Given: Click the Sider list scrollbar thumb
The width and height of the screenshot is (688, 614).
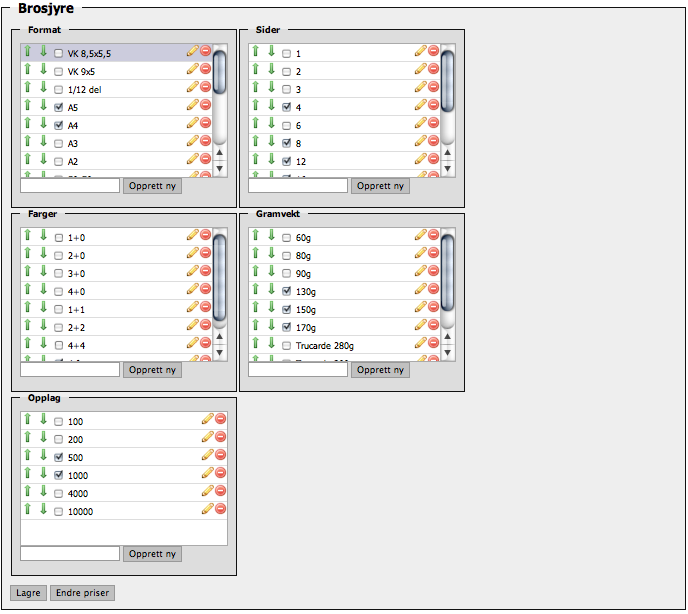Looking at the screenshot, I should pyautogui.click(x=447, y=90).
